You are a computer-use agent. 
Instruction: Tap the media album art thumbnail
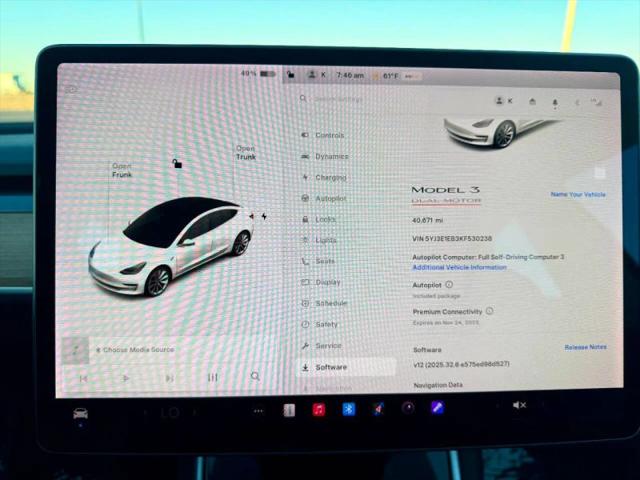point(75,351)
